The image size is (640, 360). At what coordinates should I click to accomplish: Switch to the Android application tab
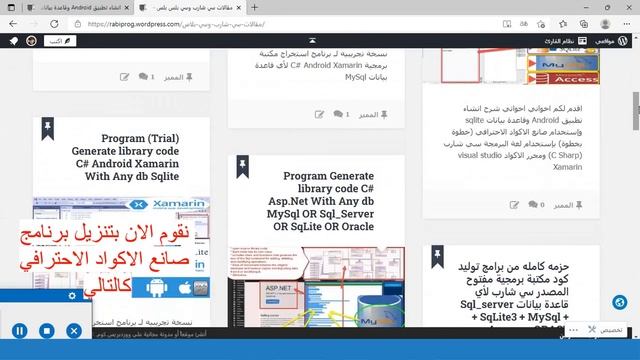click(78, 7)
